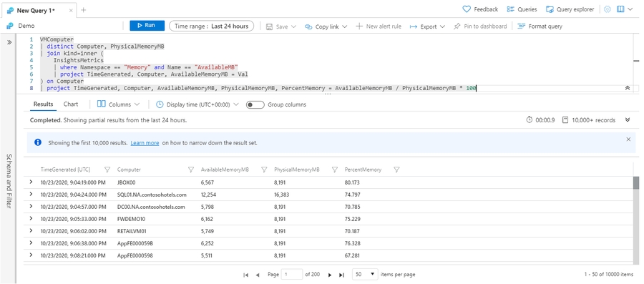Screen dimensions: 644x284
Task: Open the Time range selector
Action: tap(212, 26)
